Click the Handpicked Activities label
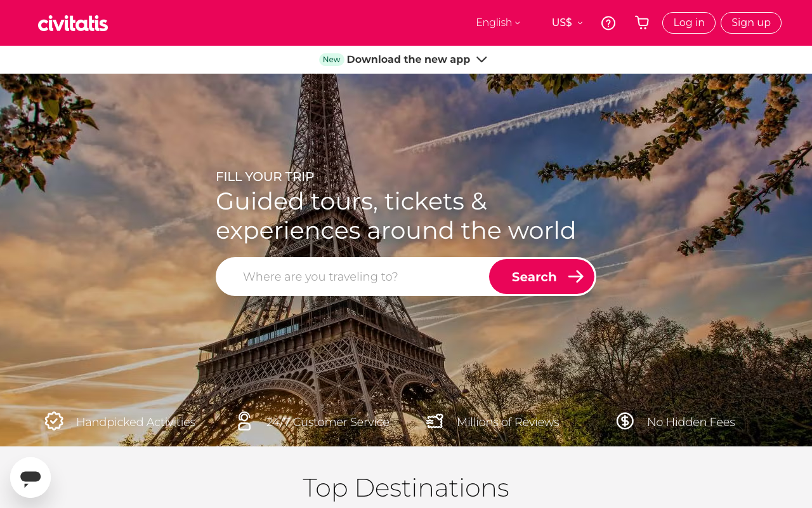 click(x=136, y=422)
